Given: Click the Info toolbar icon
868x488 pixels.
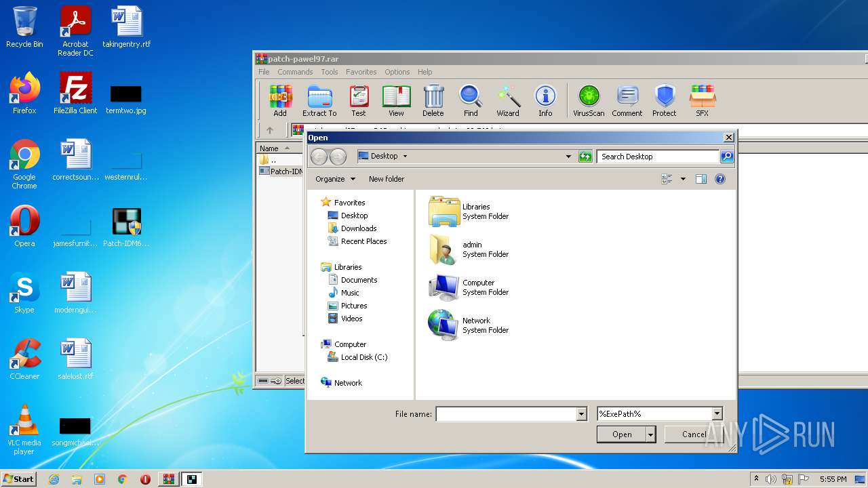Looking at the screenshot, I should click(545, 101).
